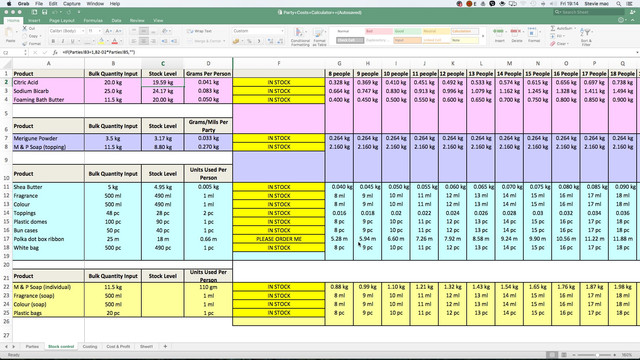Toggle Italic formatting
Screen dimensions: 640x360
pyautogui.click(x=63, y=41)
